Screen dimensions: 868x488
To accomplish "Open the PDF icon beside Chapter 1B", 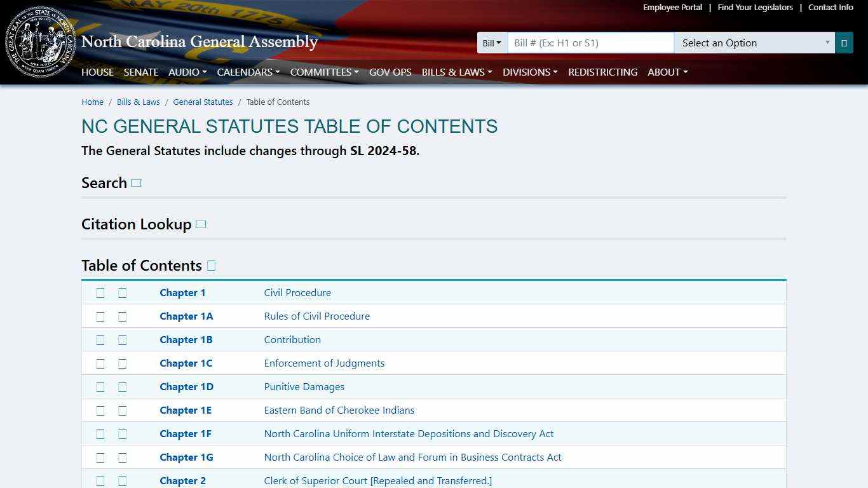I will point(100,340).
